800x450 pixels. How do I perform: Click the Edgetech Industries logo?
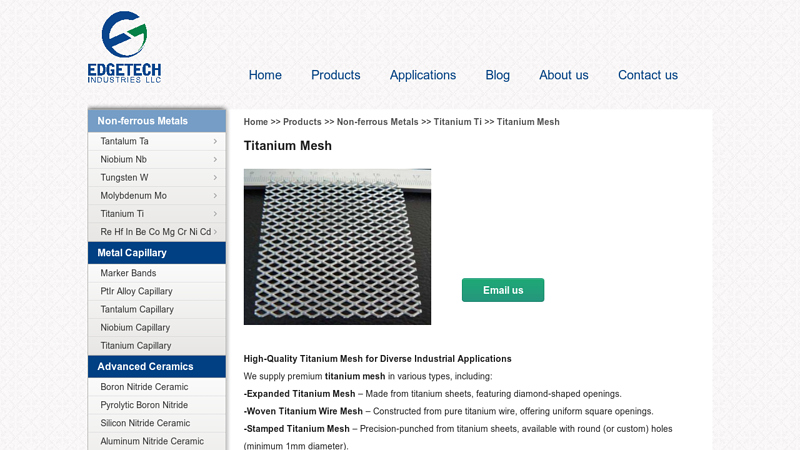click(124, 47)
